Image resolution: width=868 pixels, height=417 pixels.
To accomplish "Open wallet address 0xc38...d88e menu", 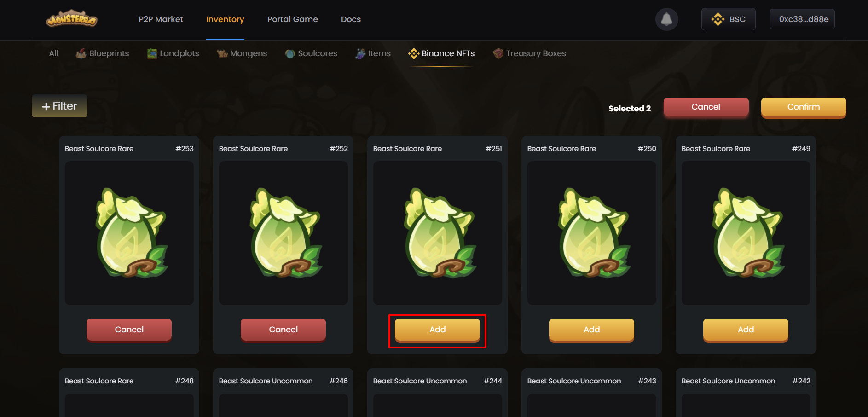I will point(802,19).
